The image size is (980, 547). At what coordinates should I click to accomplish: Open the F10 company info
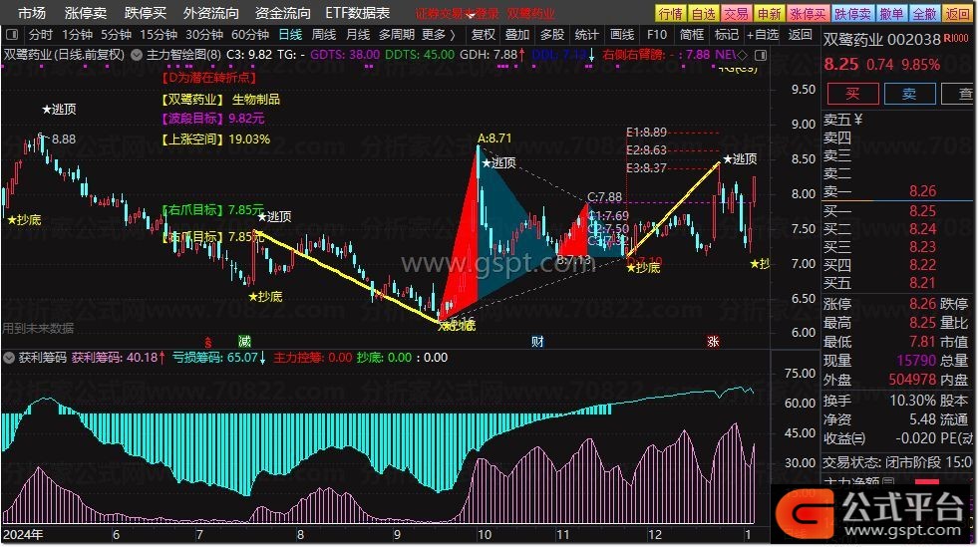click(657, 34)
